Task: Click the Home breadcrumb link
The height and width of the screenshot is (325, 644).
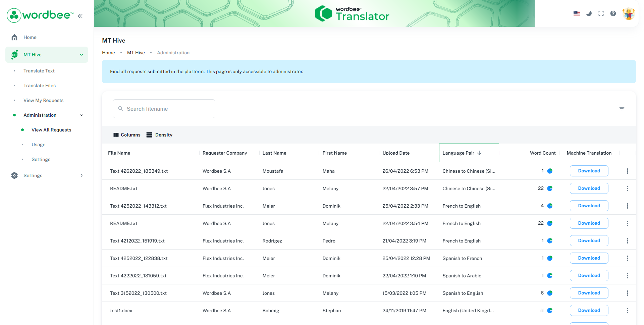Action: 108,53
